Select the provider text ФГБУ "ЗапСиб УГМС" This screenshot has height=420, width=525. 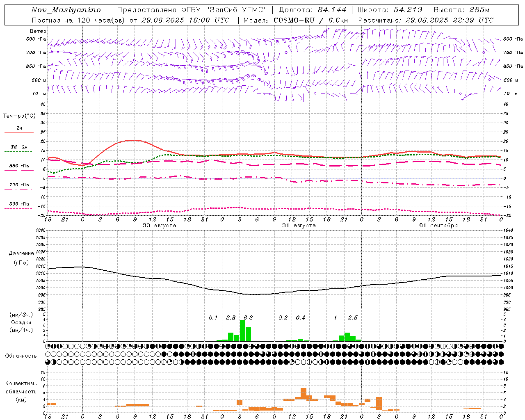224,10
